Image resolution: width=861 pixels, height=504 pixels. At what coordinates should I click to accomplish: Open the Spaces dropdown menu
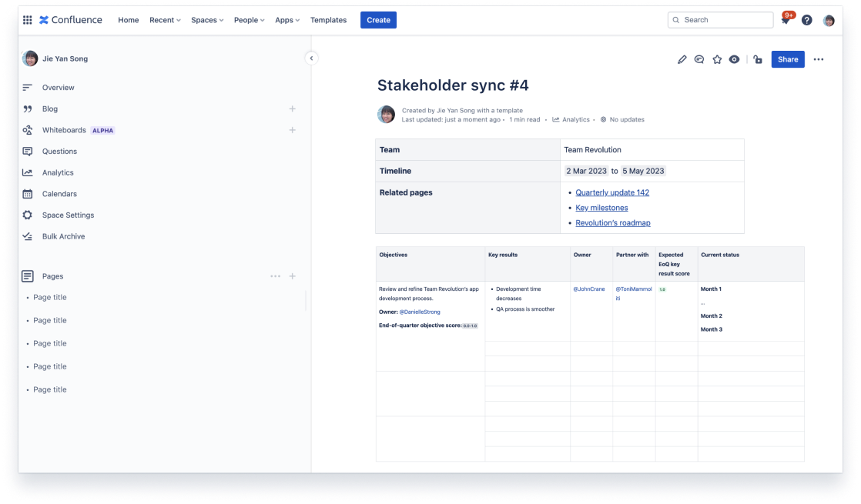click(x=206, y=20)
